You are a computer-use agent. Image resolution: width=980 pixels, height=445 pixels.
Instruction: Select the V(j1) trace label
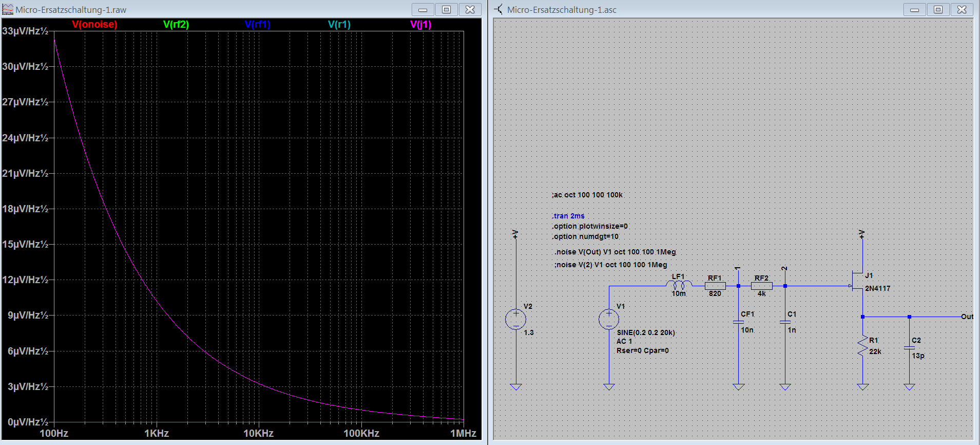pyautogui.click(x=421, y=24)
